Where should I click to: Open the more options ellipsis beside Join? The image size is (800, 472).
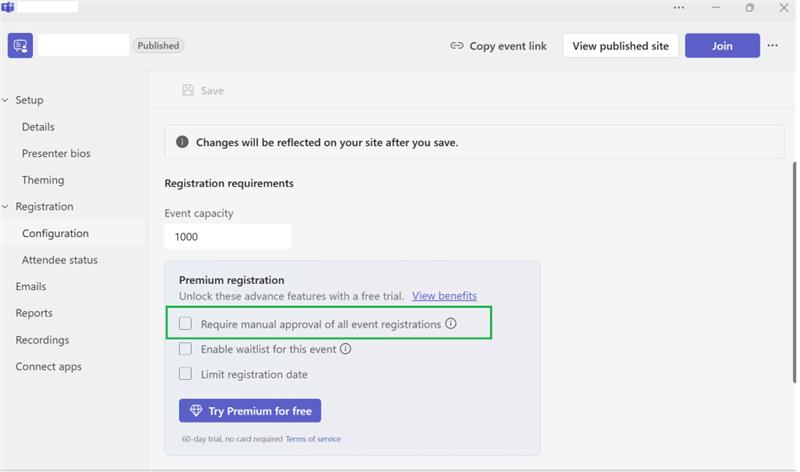(x=772, y=45)
